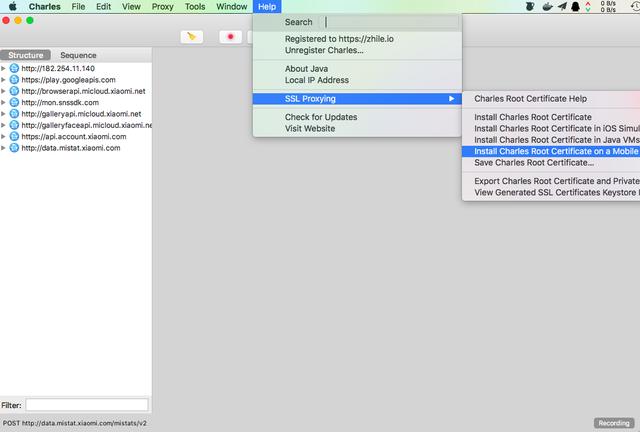
Task: Expand the play.googleapis.com tree node
Action: 3,80
